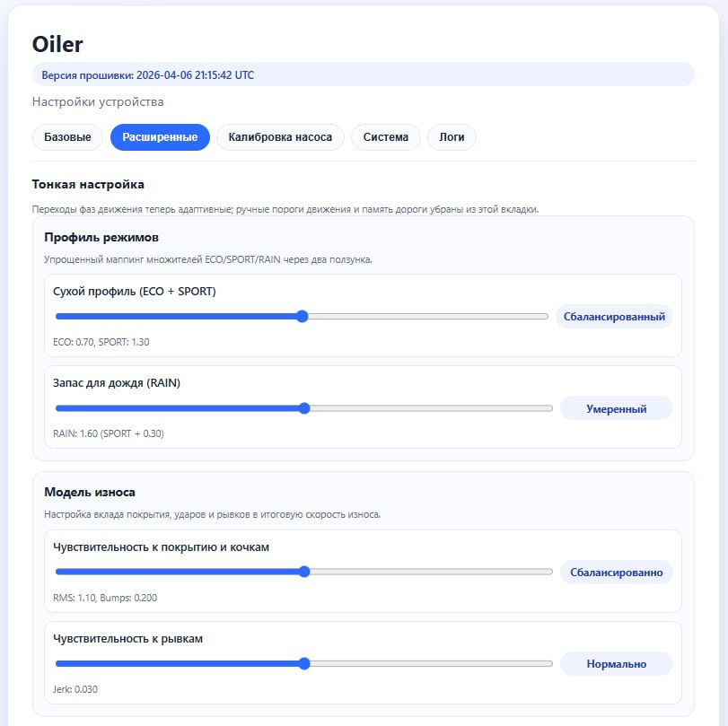Click the RMS: 1.10, Bumps: 0.200 readout

point(105,598)
